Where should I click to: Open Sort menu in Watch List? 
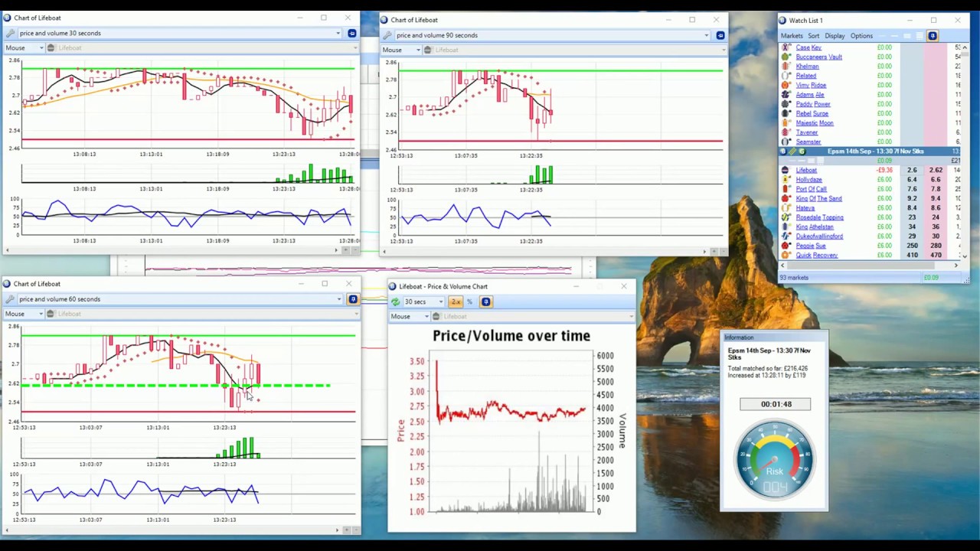(813, 36)
